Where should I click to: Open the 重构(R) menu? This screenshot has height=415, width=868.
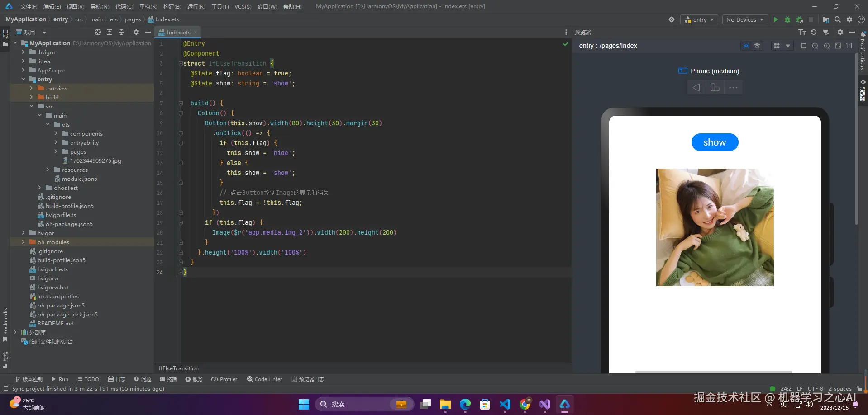click(x=148, y=6)
